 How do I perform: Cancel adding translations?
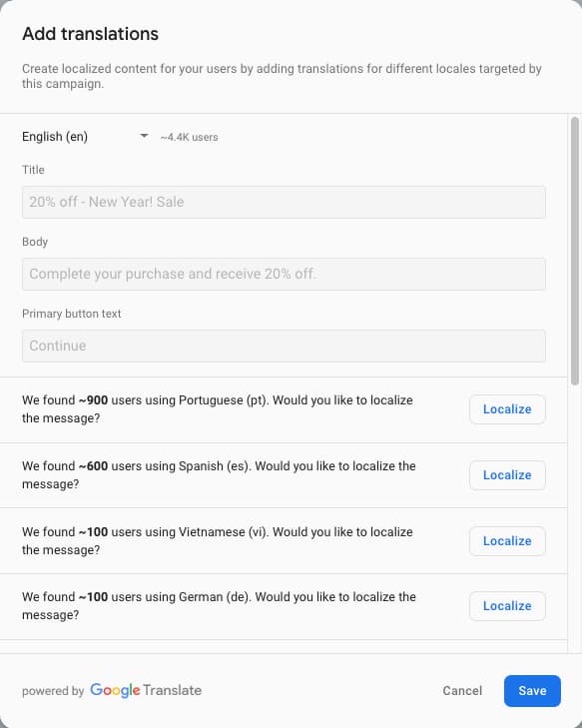pyautogui.click(x=462, y=691)
